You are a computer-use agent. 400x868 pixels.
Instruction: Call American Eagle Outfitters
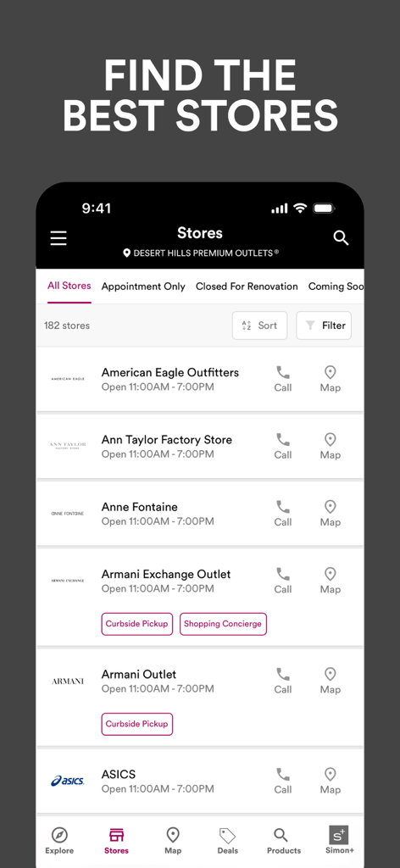click(x=283, y=379)
